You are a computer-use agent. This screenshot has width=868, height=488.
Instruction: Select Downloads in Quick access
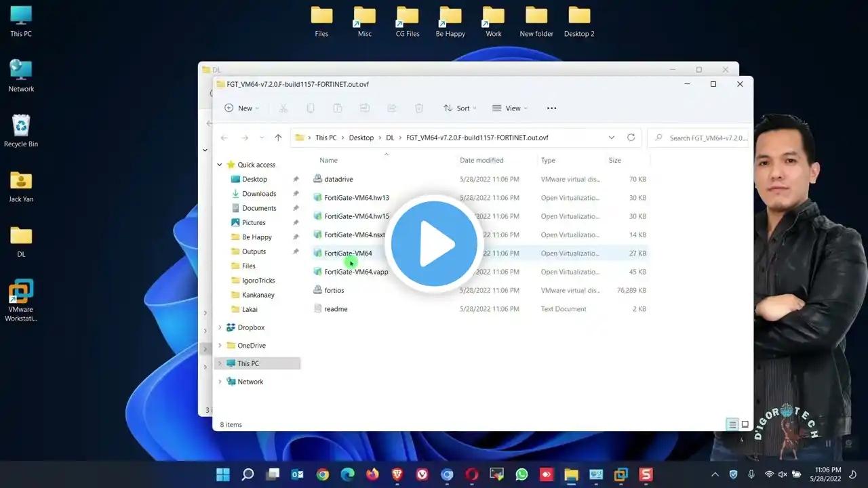coord(259,194)
